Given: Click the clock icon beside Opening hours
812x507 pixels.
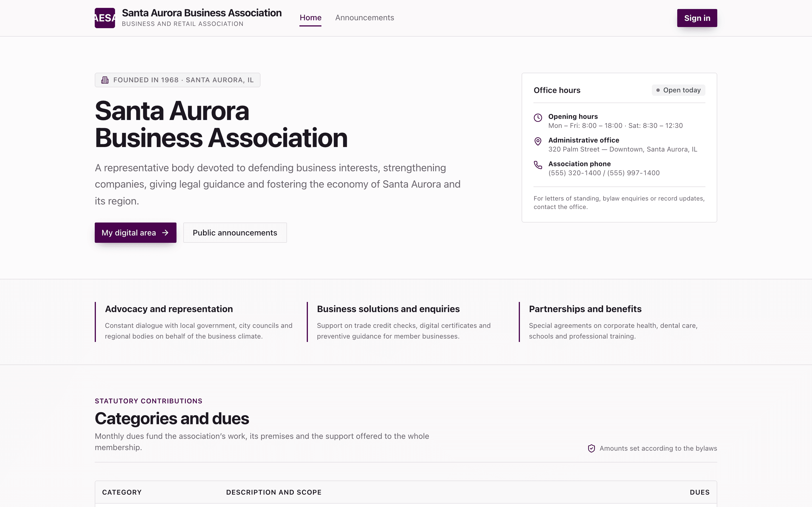Looking at the screenshot, I should coord(538,118).
